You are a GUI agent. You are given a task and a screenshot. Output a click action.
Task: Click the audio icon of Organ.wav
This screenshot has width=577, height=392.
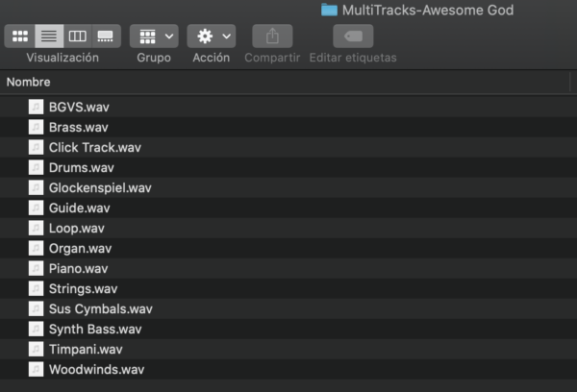point(37,249)
